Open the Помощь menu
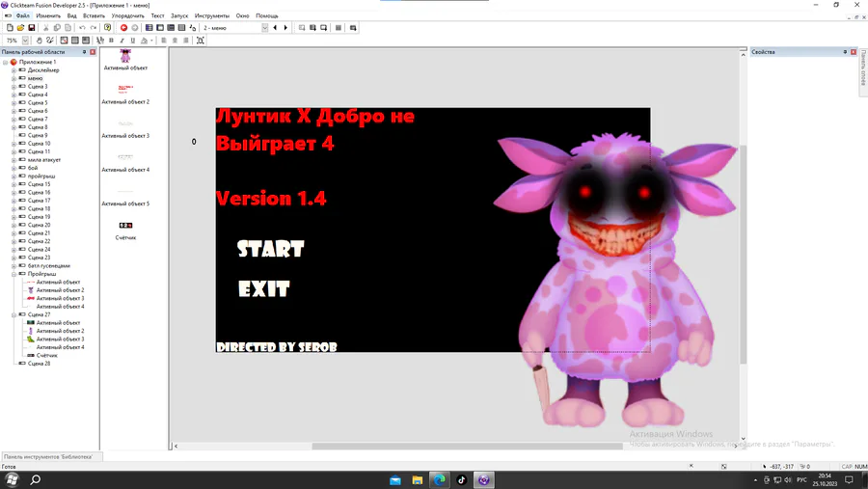The height and width of the screenshot is (489, 868). [267, 15]
